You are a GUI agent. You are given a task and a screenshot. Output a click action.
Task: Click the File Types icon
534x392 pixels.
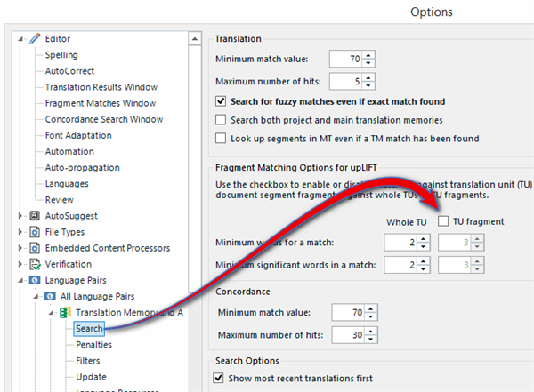pos(35,232)
